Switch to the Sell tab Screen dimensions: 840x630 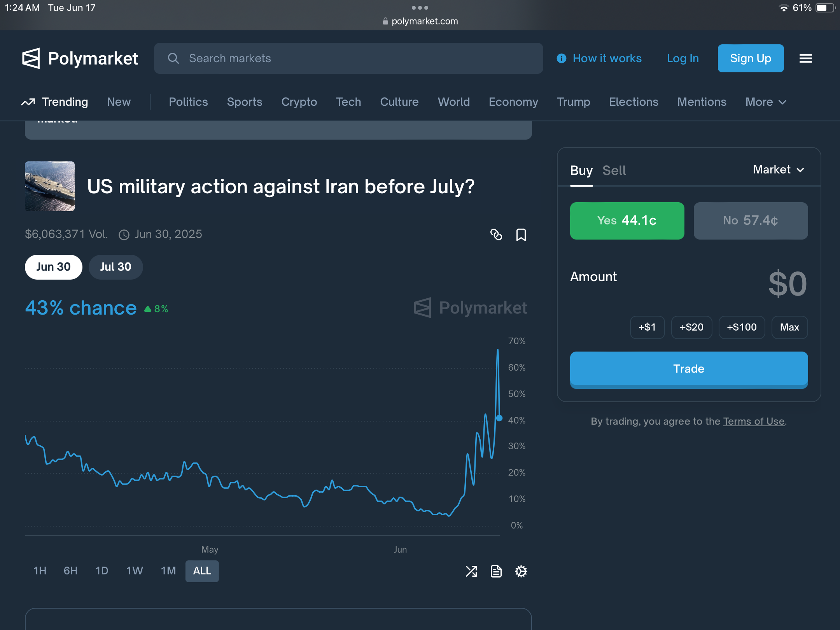(x=614, y=171)
